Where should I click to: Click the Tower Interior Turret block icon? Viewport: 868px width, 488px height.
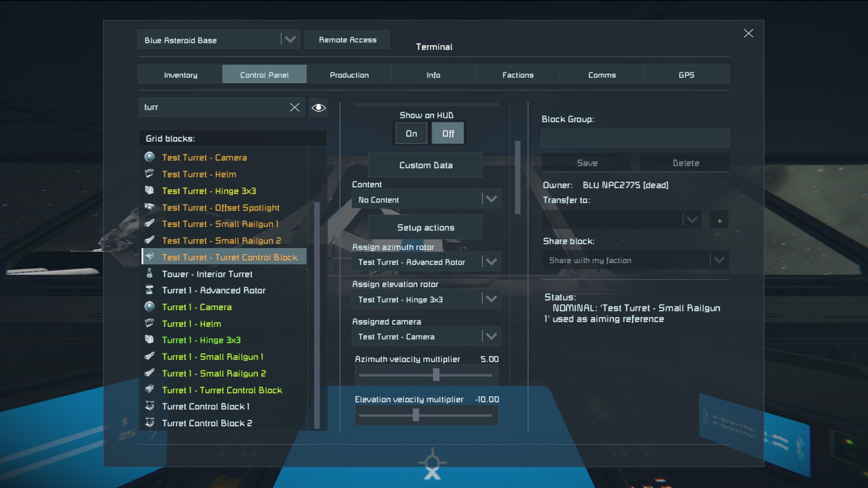click(x=150, y=273)
